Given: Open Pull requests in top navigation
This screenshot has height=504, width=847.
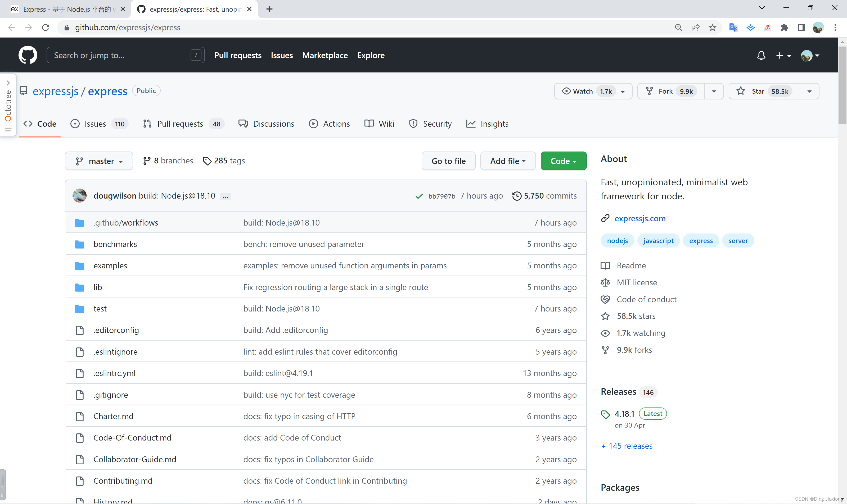Looking at the screenshot, I should [238, 55].
